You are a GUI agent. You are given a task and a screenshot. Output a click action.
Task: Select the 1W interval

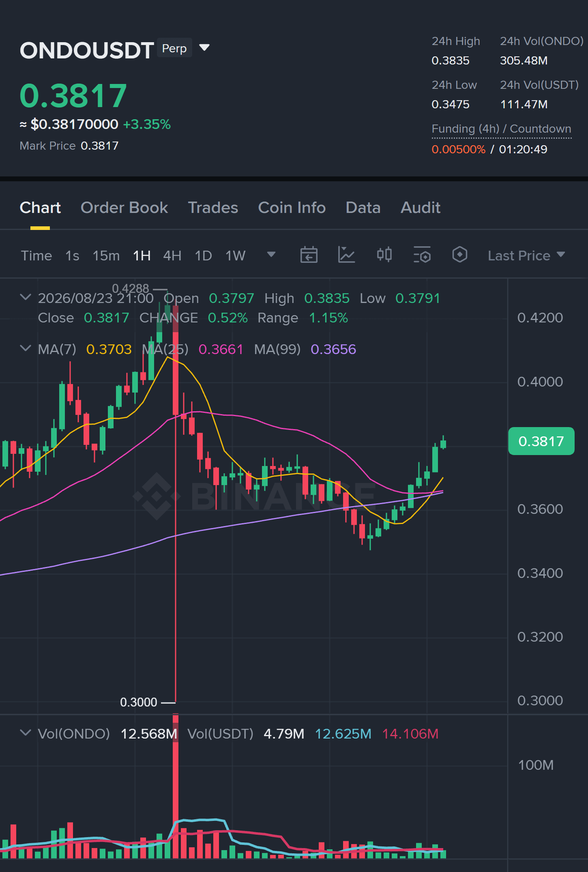(x=236, y=256)
